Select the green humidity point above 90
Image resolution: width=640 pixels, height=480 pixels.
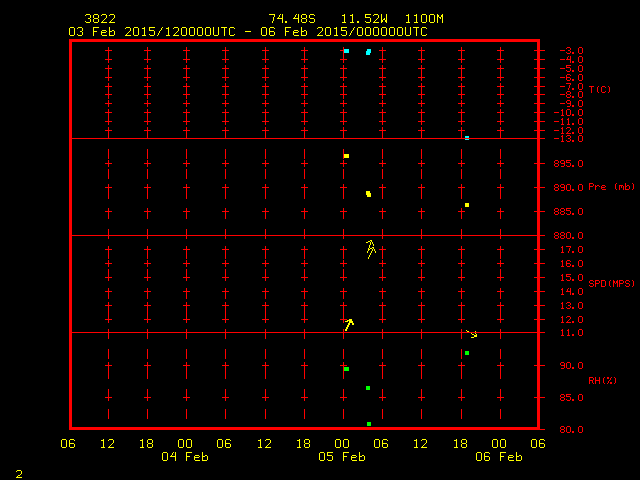[467, 353]
